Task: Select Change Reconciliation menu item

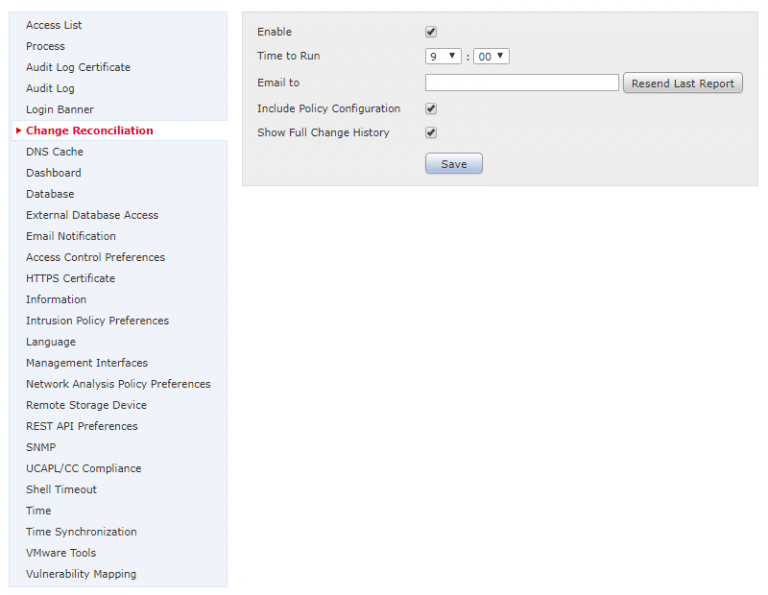Action: tap(90, 130)
